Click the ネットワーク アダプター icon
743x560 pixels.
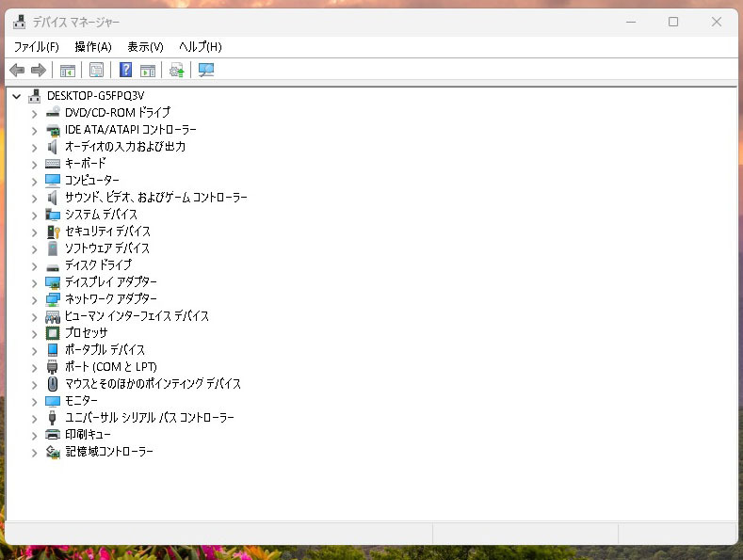pos(53,299)
